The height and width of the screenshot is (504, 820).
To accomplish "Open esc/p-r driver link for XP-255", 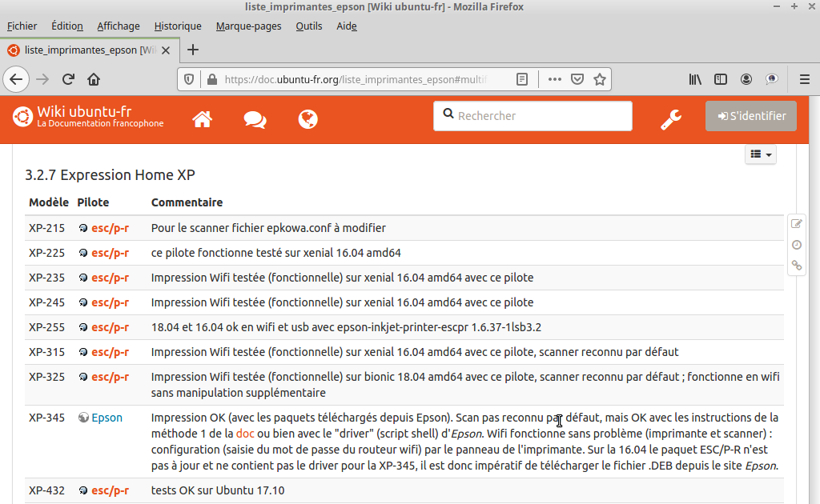I will pos(110,327).
